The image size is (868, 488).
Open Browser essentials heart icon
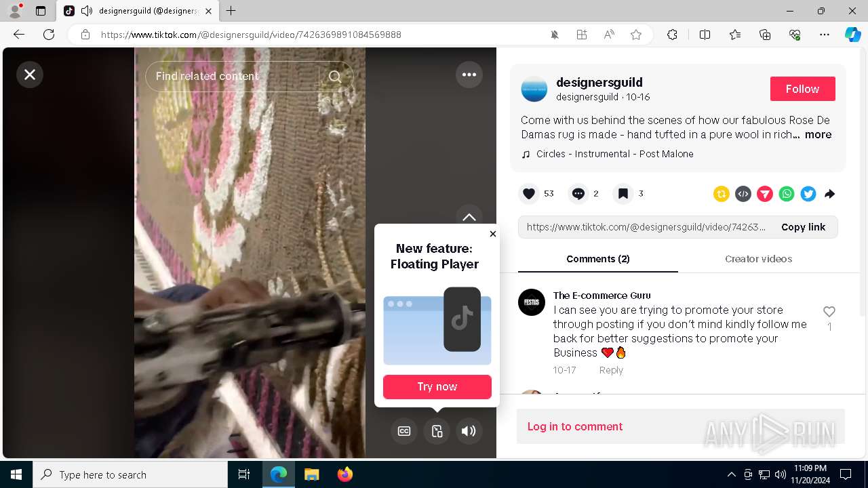point(795,35)
